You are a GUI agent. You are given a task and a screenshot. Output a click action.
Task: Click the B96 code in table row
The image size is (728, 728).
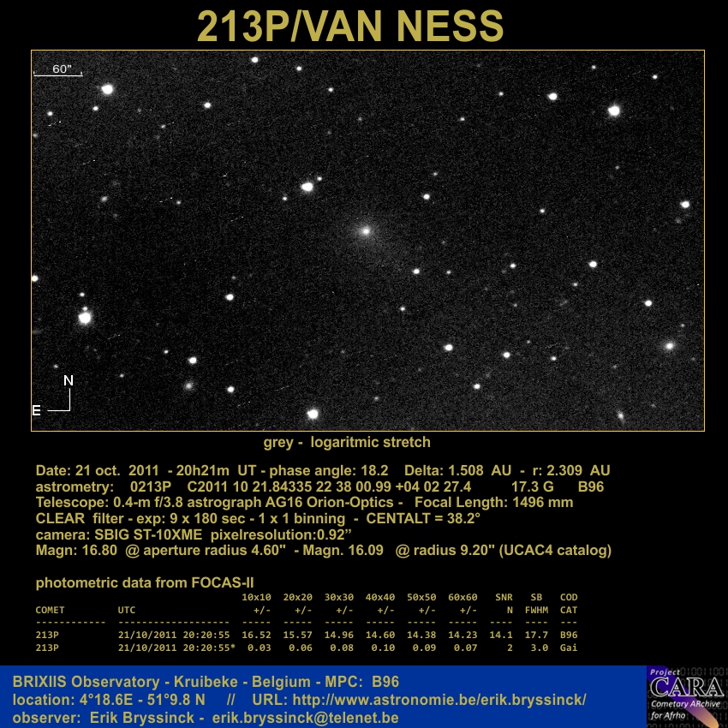coord(568,636)
